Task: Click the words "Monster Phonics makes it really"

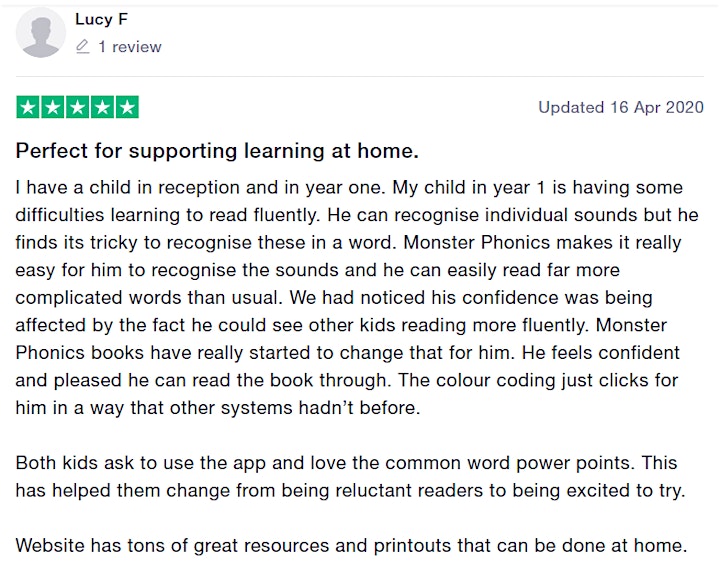Action: tap(542, 243)
